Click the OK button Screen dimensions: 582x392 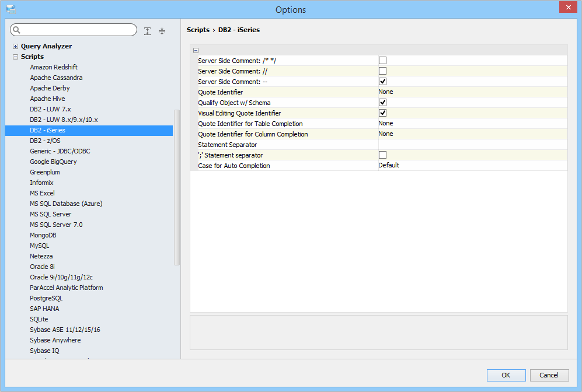click(x=506, y=375)
